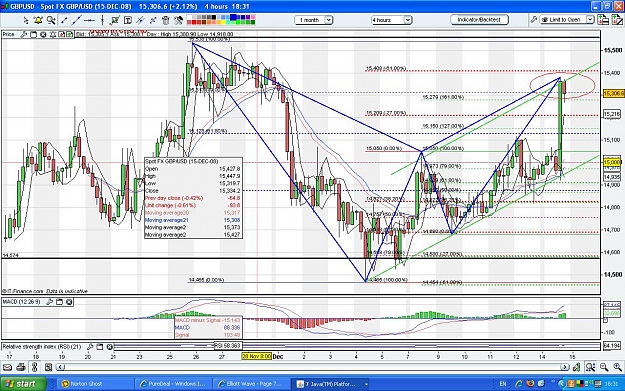
Task: Click the 15,306.6 current price label
Action: 613,93
